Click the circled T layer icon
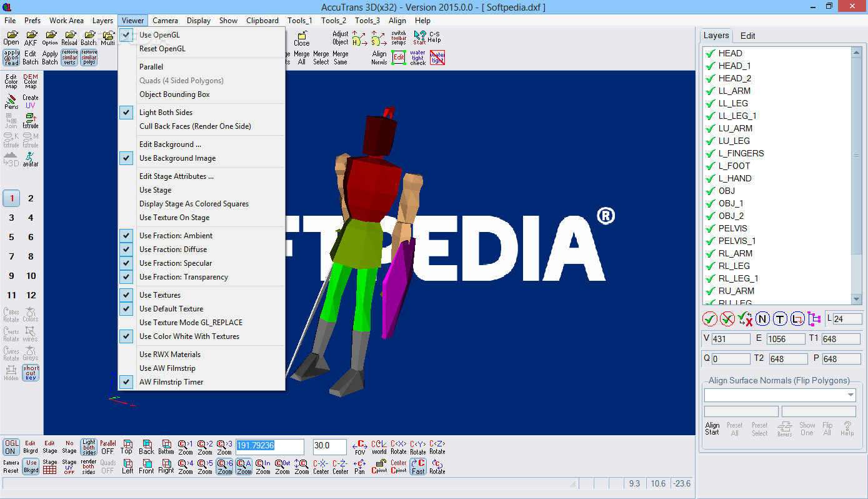Viewport: 868px width, 499px height. click(x=779, y=319)
